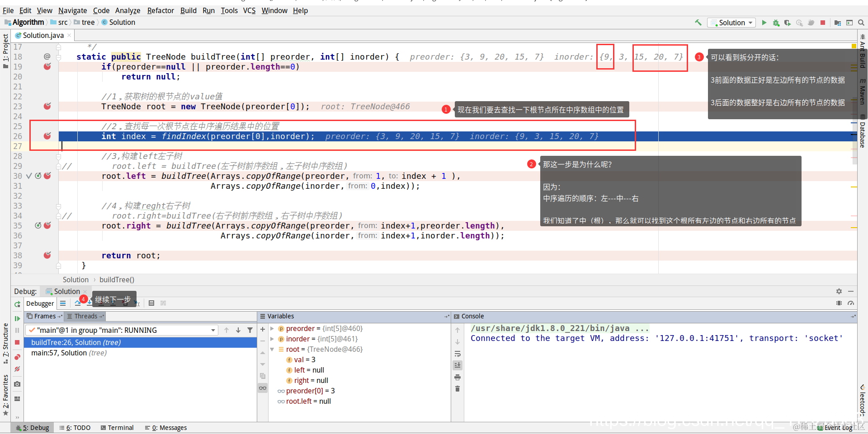Stop the running process in main toolbar

(823, 23)
